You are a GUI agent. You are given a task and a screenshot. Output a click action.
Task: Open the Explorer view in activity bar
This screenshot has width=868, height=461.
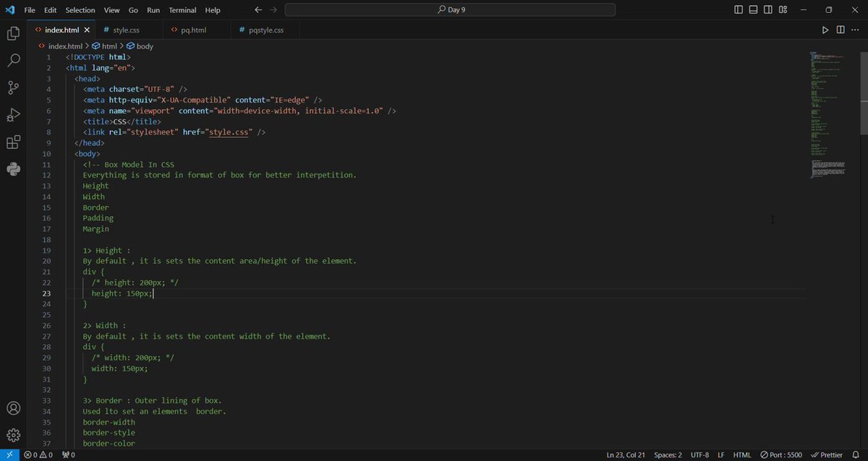click(x=13, y=33)
